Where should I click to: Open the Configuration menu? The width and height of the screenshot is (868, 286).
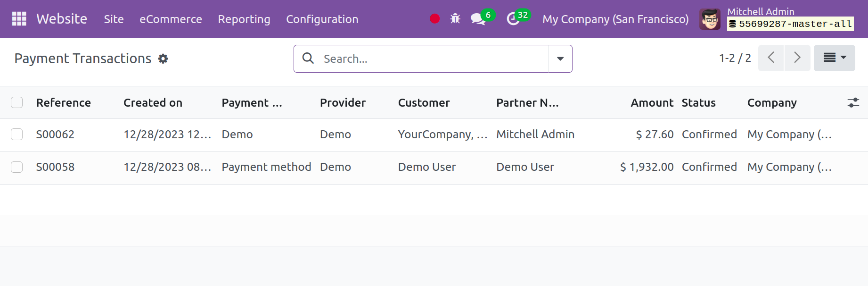pos(322,19)
